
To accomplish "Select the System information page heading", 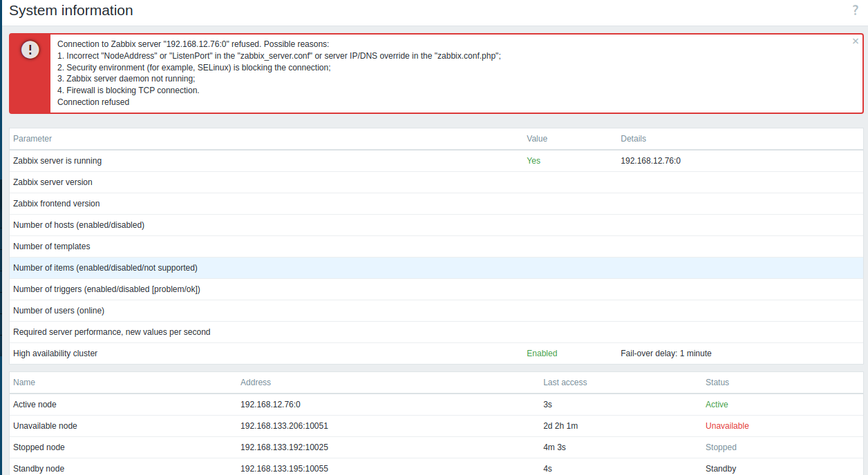I will pos(71,10).
